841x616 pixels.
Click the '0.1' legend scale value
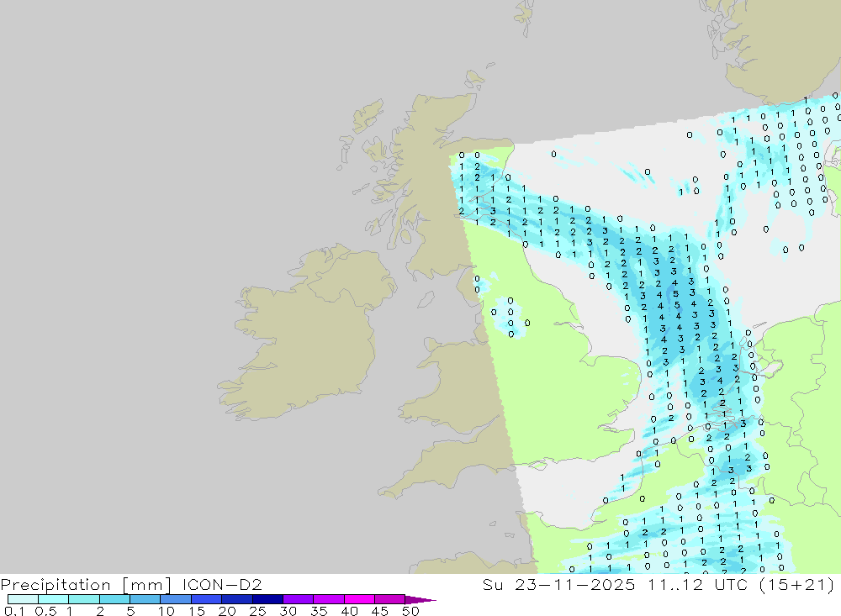[14, 611]
